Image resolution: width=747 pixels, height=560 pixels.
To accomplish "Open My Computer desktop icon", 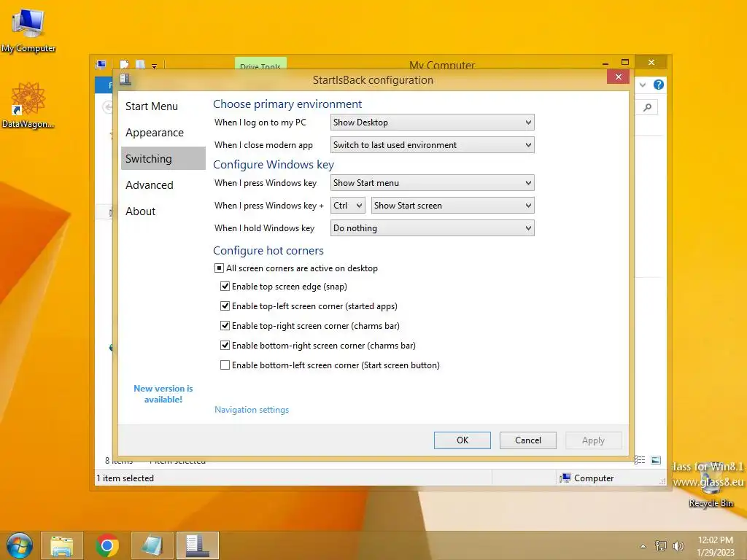I will [x=28, y=30].
